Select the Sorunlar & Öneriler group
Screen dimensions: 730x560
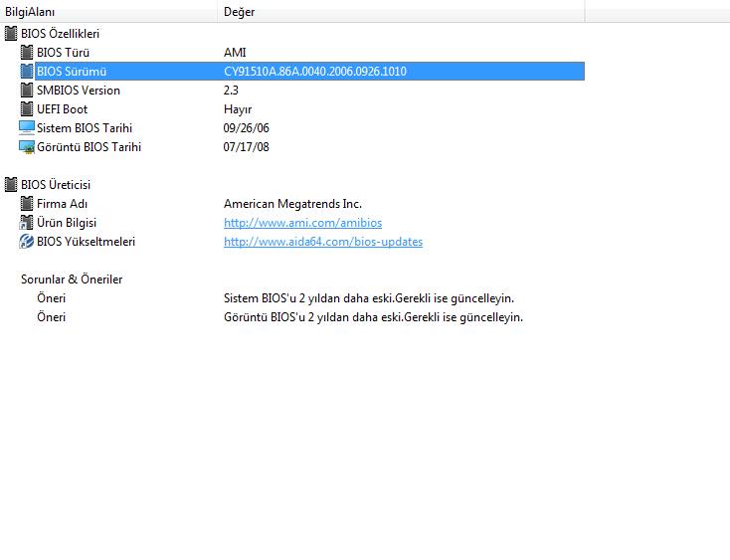[72, 280]
